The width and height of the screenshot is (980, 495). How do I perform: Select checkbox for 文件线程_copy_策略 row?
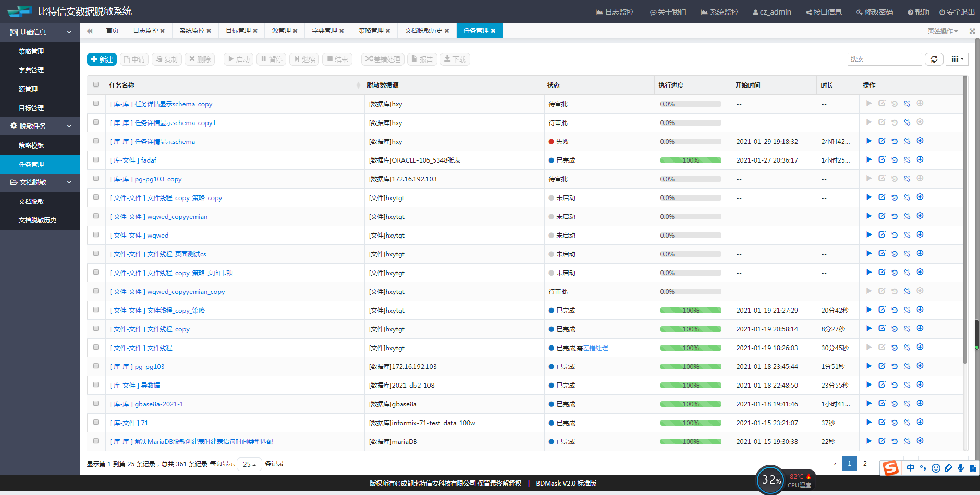coord(96,310)
